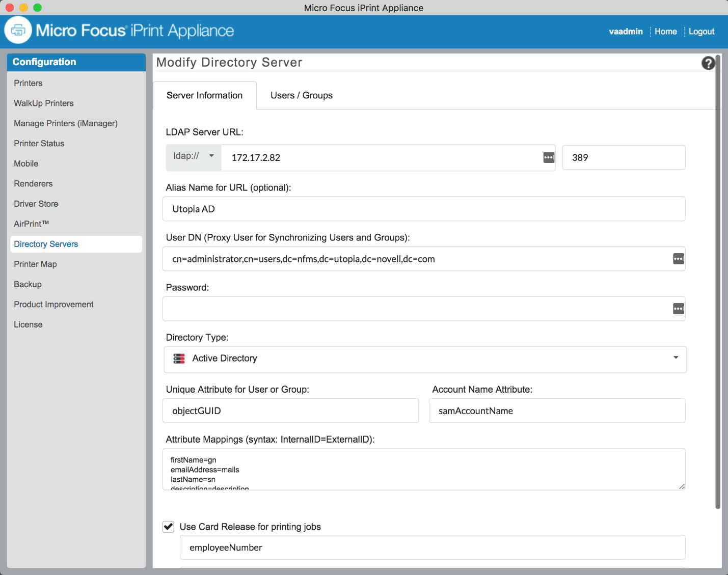Click the Home link in header

(666, 32)
